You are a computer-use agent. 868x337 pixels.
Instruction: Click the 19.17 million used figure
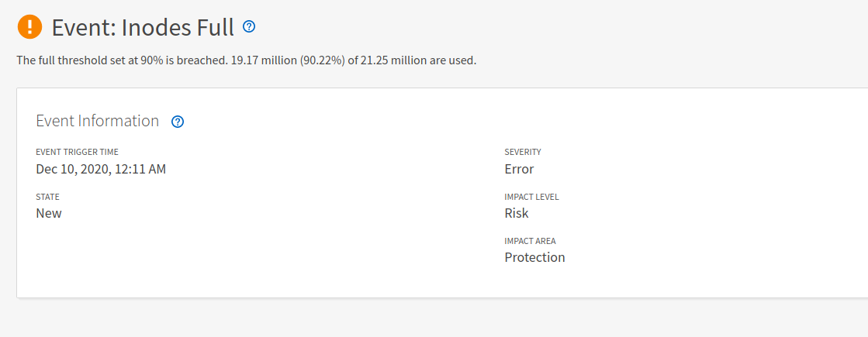click(262, 60)
